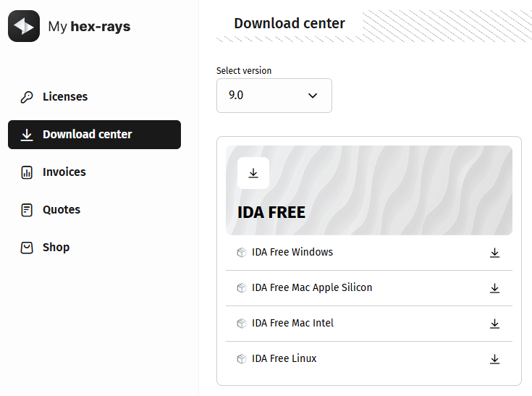Image resolution: width=532 pixels, height=396 pixels.
Task: Download IDA Free Linux via arrow icon
Action: coord(494,359)
